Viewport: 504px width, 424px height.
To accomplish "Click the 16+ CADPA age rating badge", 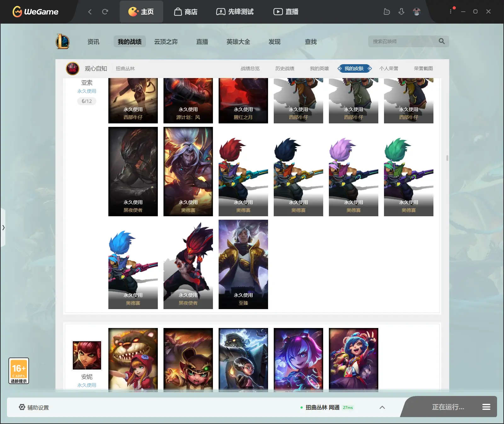I will [19, 371].
